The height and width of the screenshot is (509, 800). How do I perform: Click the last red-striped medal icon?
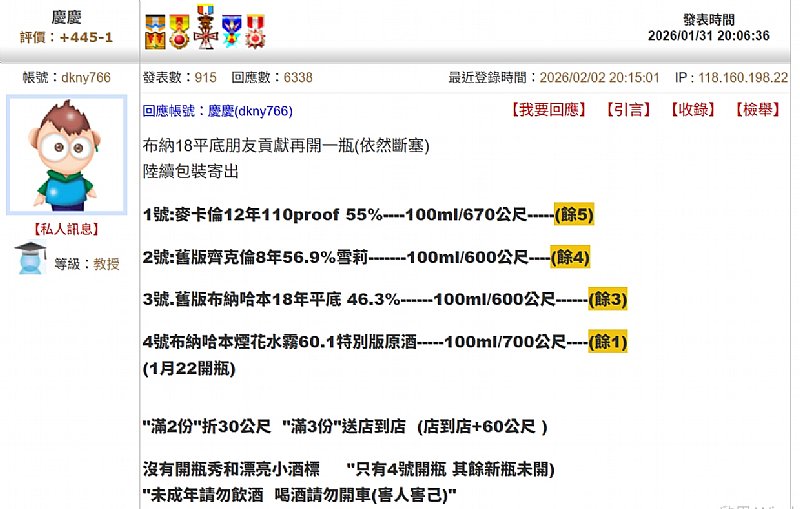pyautogui.click(x=255, y=32)
